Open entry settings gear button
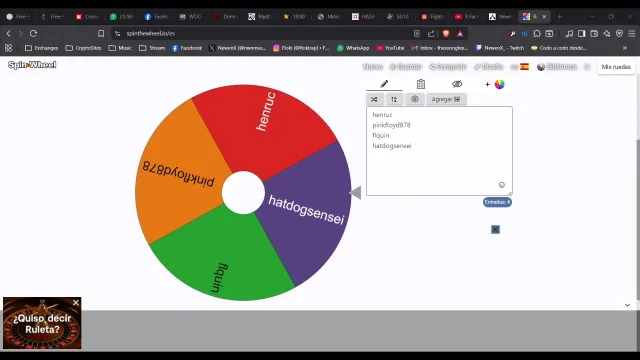Screen dimensions: 640x360 coord(415,99)
